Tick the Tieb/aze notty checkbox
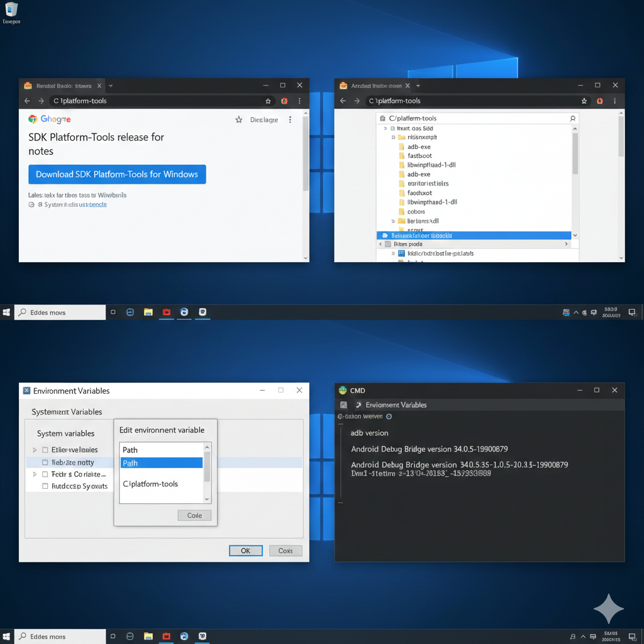Viewport: 644px width, 644px height. (x=45, y=462)
